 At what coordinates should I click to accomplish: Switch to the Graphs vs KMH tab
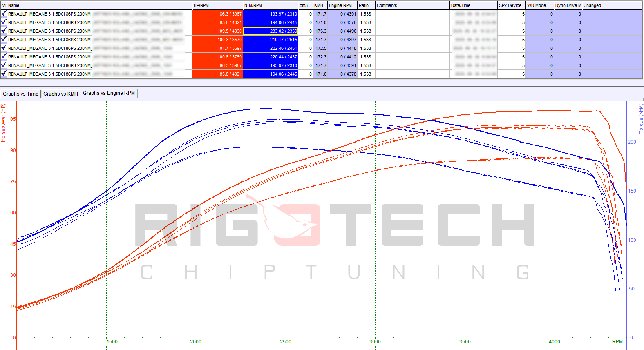60,94
